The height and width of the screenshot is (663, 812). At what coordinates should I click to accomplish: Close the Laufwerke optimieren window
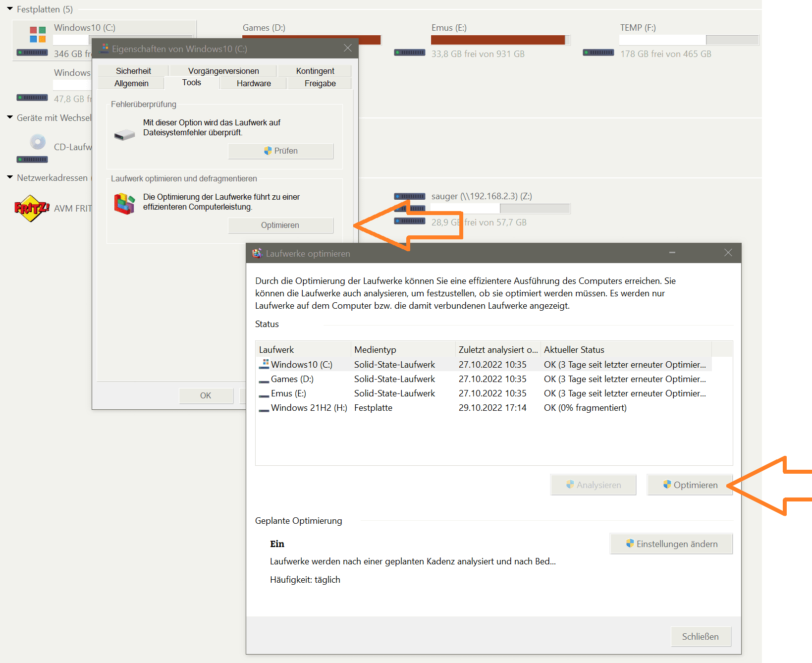728,253
